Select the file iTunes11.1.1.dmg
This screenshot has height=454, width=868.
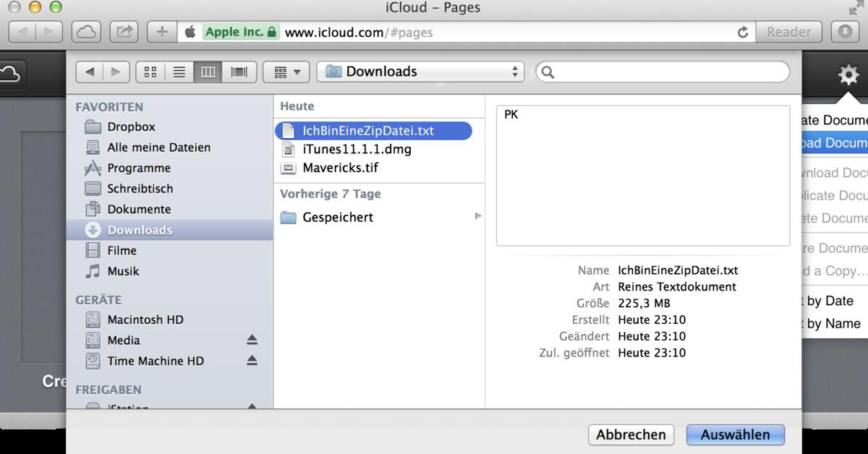(347, 150)
